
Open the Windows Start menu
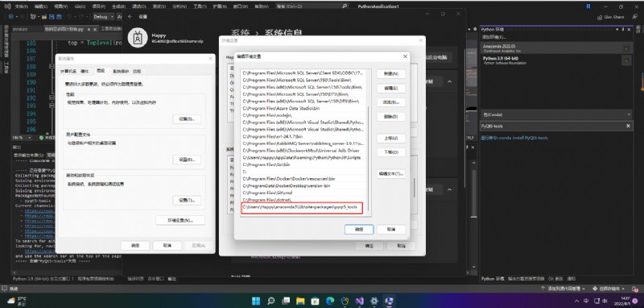pyautogui.click(x=255, y=301)
